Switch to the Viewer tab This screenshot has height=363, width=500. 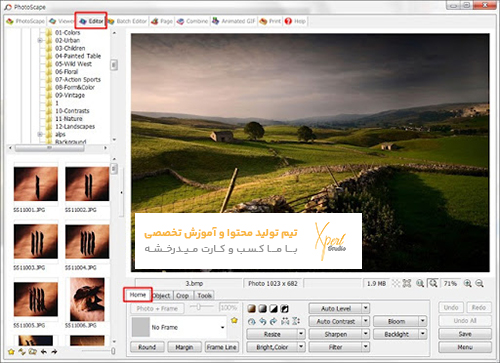coord(61,21)
